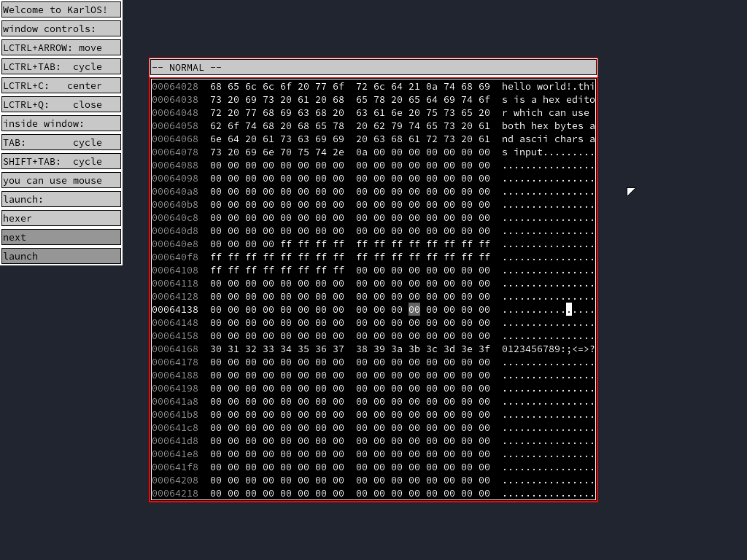Image resolution: width=747 pixels, height=560 pixels.
Task: Click the first 00 byte at row 00064178
Action: click(216, 362)
